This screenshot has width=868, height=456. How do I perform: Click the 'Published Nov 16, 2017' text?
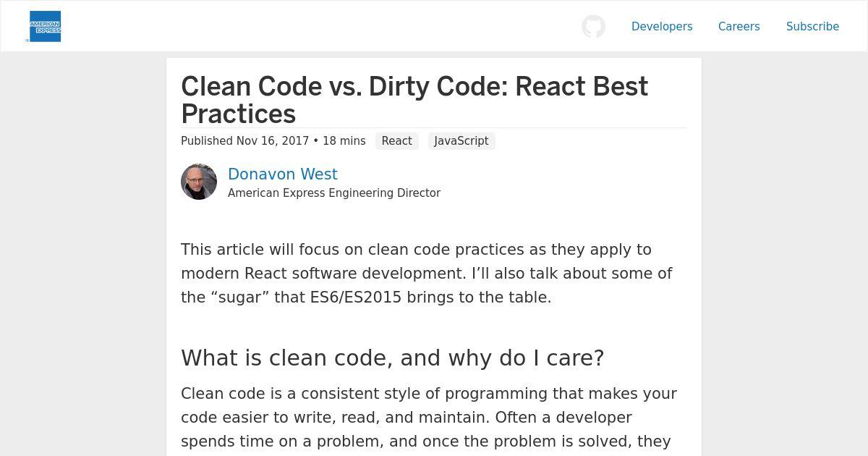click(245, 141)
